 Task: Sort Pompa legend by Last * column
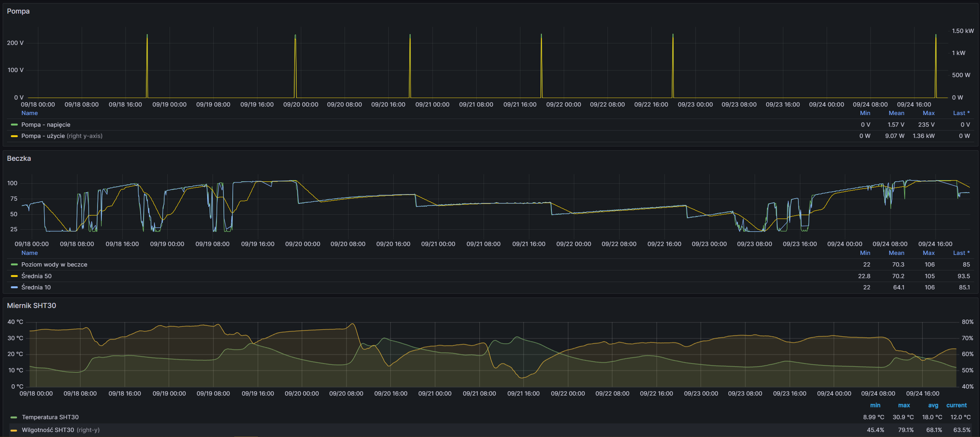961,113
